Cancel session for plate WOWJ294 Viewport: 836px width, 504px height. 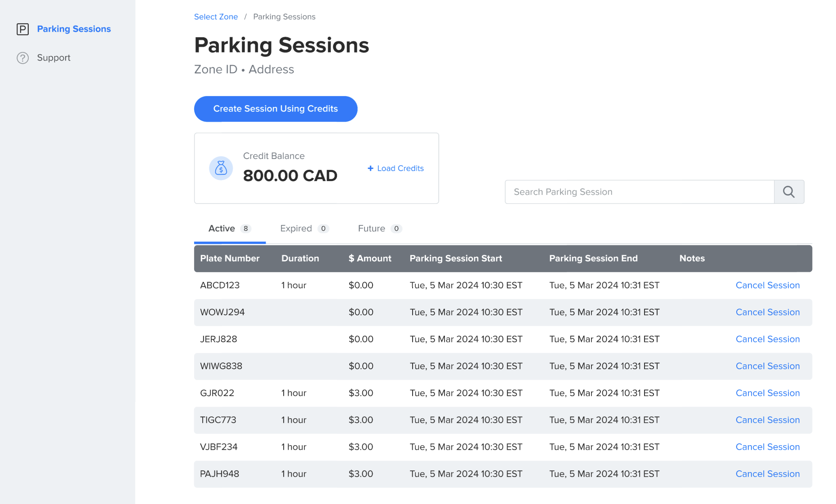(767, 312)
